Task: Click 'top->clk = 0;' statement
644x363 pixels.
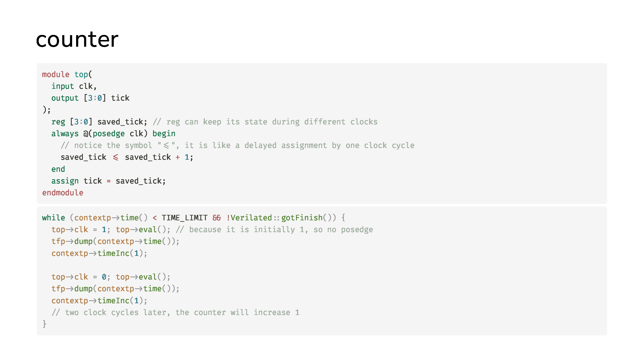Action: 81,277
